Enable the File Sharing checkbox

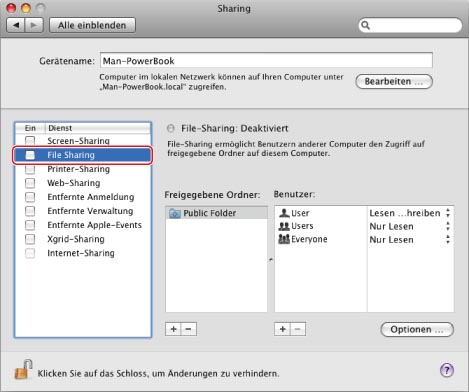(30, 155)
